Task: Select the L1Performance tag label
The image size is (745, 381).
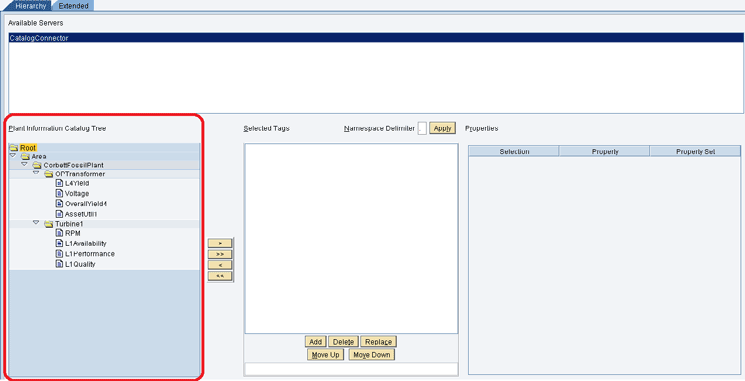Action: click(x=90, y=254)
